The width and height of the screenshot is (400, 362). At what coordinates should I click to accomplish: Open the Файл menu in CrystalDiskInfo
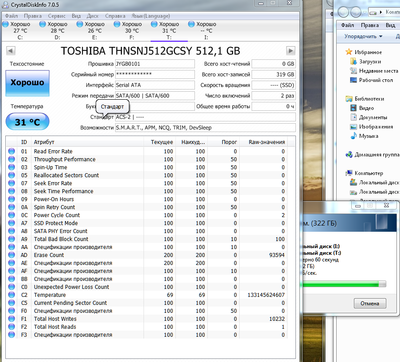pos(11,16)
